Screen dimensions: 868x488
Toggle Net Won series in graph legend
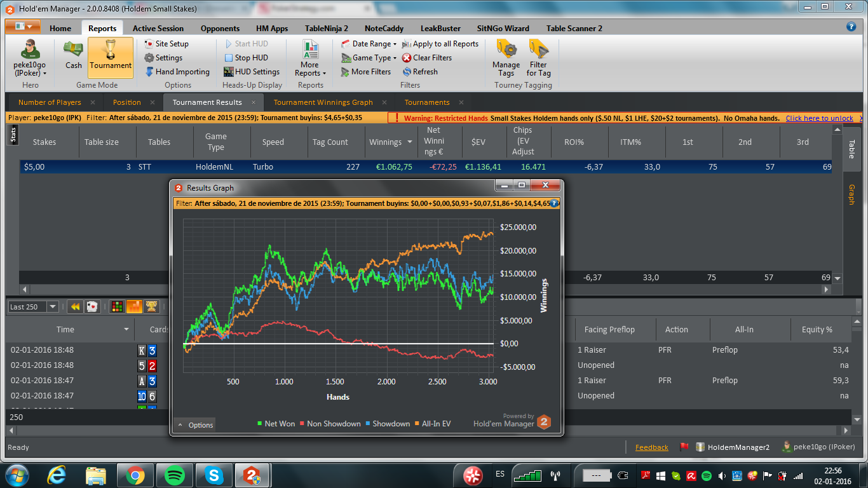click(276, 424)
